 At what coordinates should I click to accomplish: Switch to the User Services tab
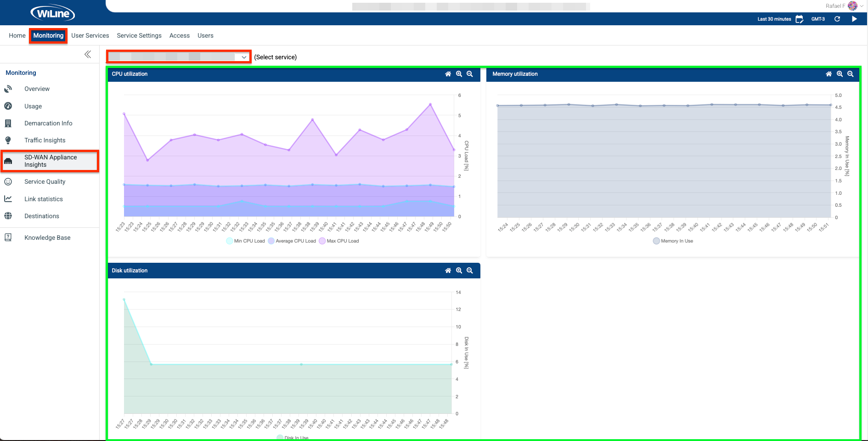pos(90,35)
